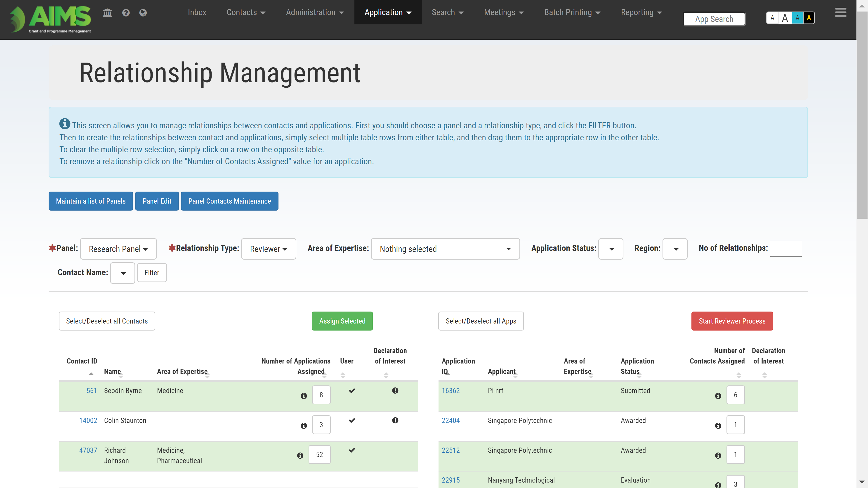868x488 pixels.
Task: Click the AIMS logo
Action: coord(51,19)
